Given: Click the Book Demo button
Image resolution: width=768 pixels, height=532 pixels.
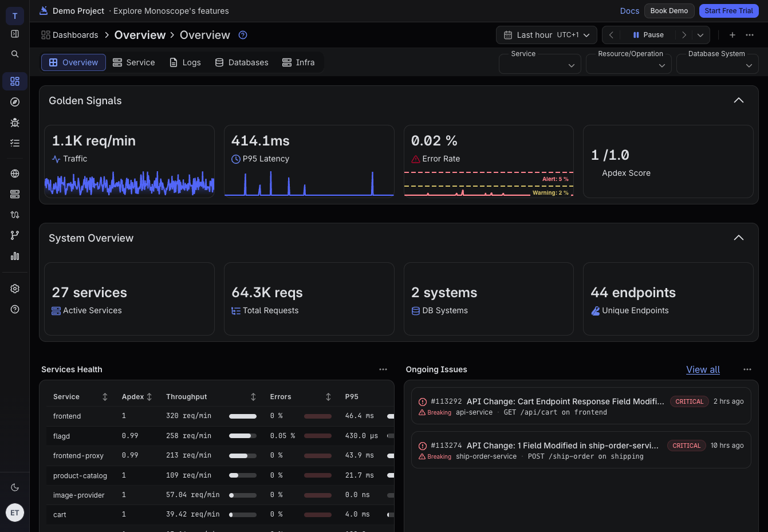Looking at the screenshot, I should [x=669, y=11].
